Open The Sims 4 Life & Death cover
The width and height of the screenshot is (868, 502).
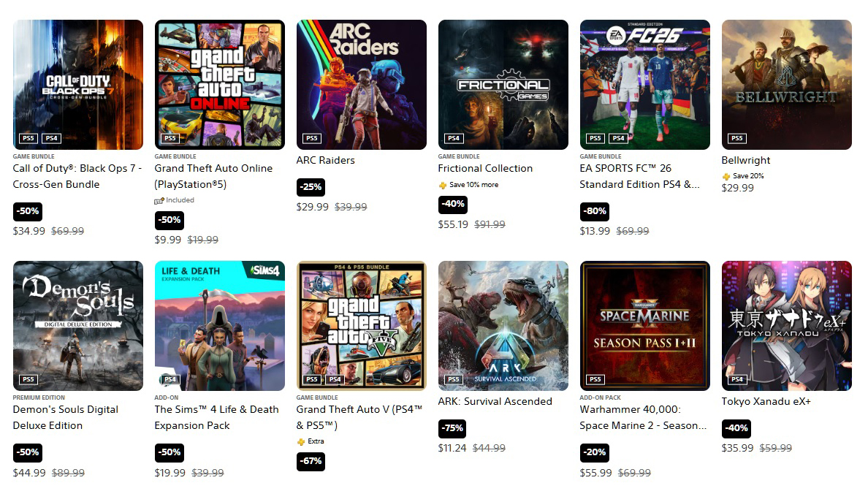220,326
